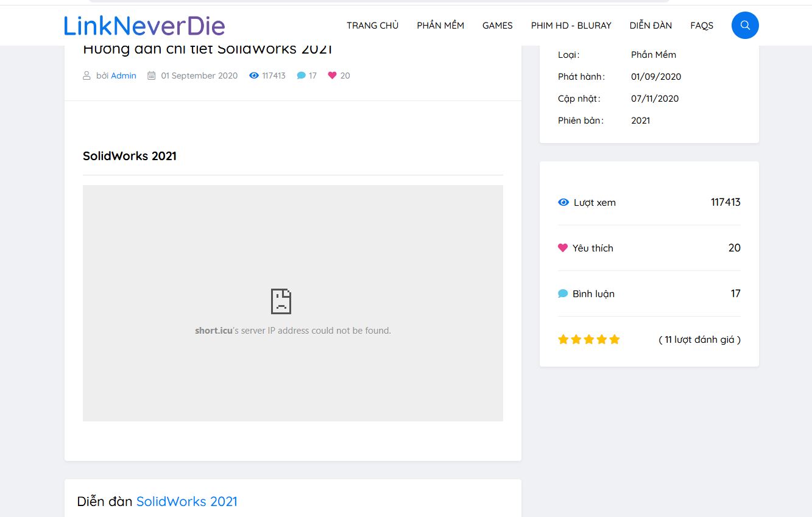This screenshot has width=812, height=517.
Task: Click the 'Phiên bản:' label
Action: click(x=581, y=121)
